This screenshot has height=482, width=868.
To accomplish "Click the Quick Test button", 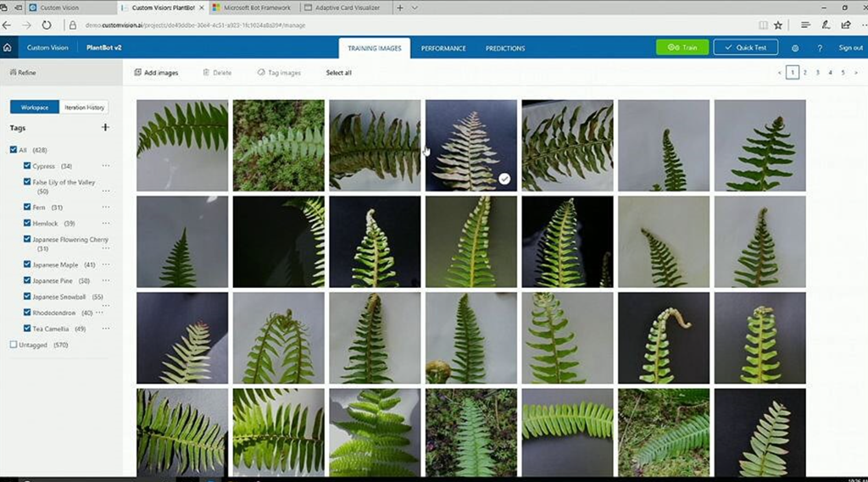I will click(746, 47).
